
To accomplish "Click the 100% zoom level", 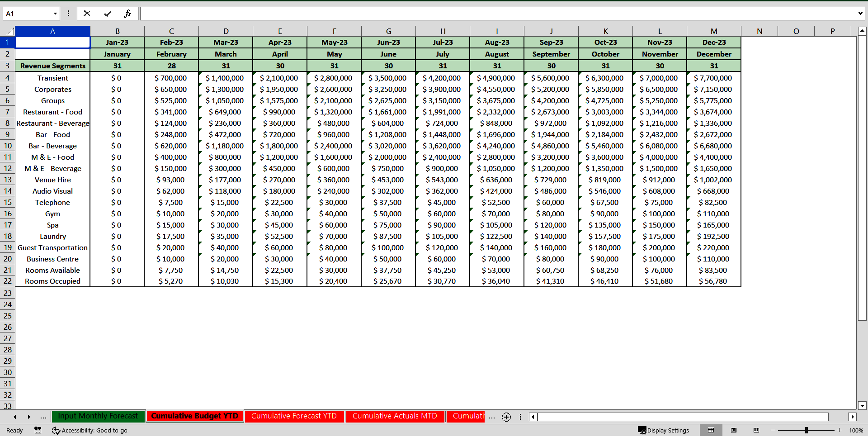I will pos(856,430).
